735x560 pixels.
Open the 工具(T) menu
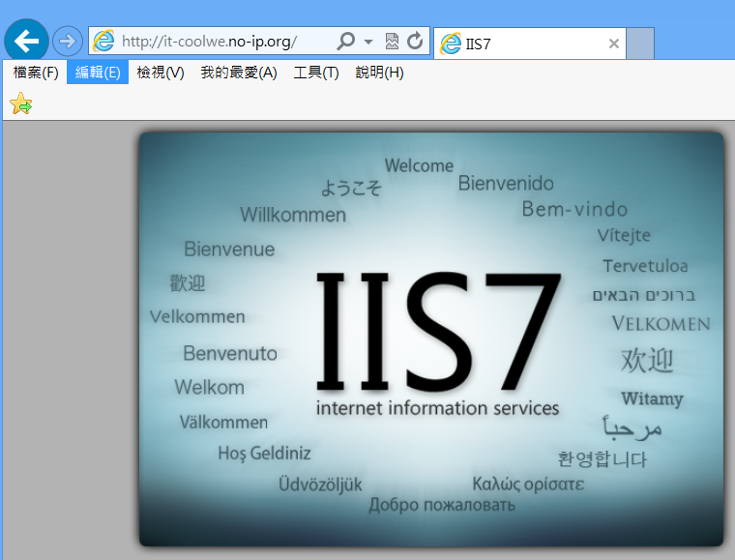[316, 73]
